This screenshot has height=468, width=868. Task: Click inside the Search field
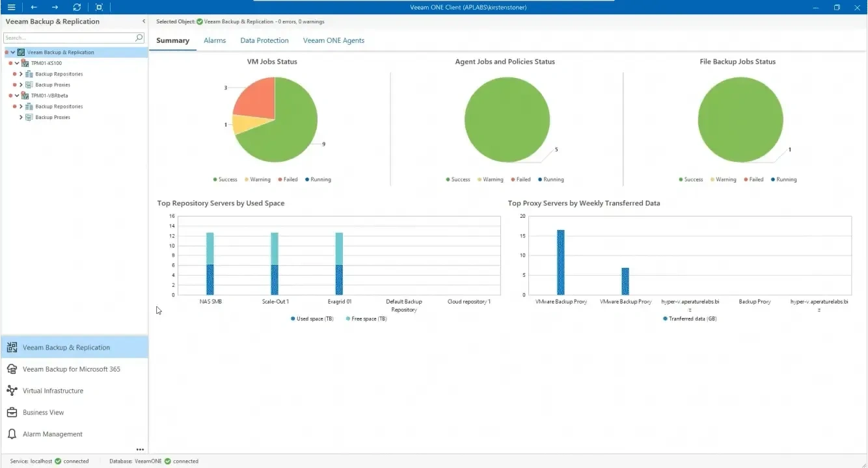(65, 38)
